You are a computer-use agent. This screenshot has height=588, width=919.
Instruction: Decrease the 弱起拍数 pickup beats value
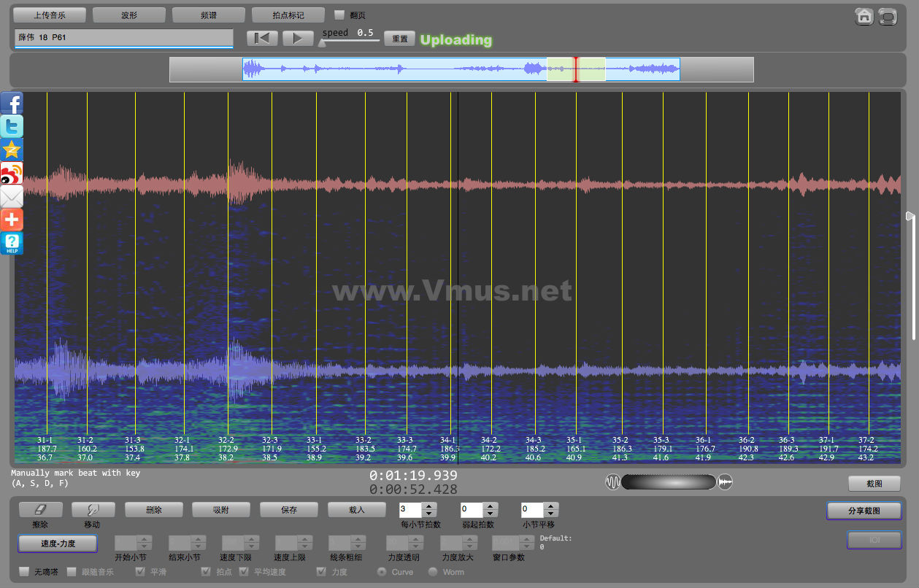491,514
